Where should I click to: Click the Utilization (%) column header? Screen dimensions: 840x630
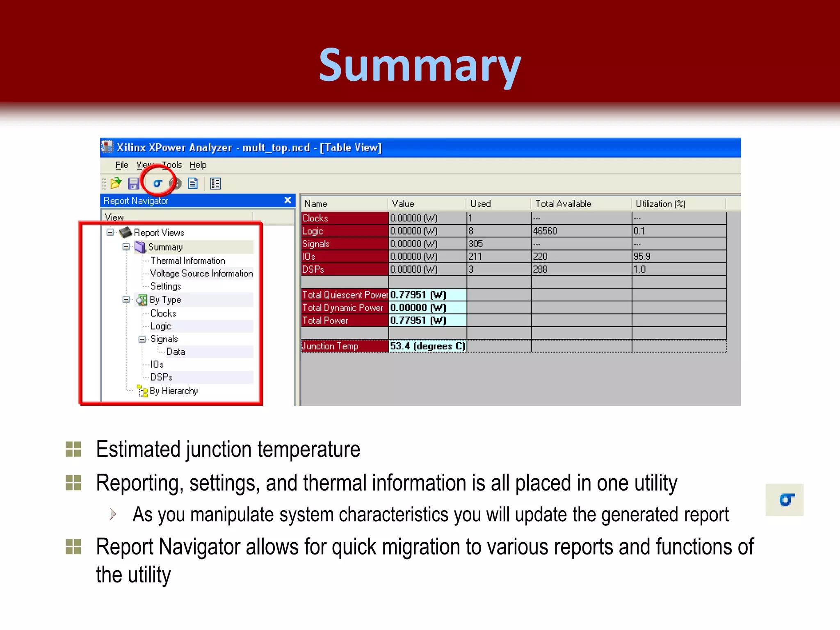[660, 204]
